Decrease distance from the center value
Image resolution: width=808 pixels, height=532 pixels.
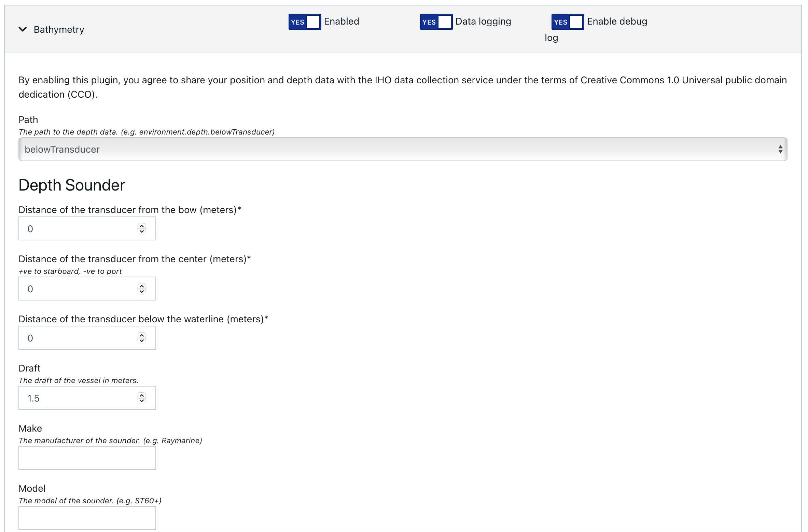142,292
